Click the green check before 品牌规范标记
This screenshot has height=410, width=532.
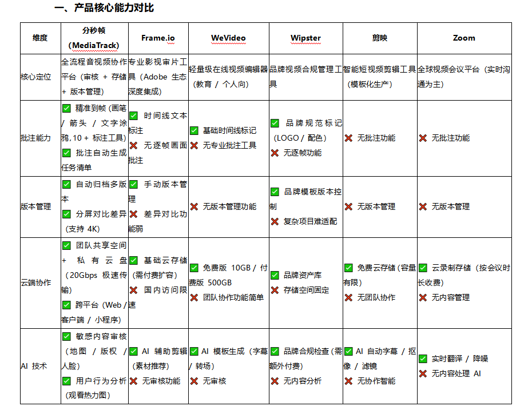275,123
